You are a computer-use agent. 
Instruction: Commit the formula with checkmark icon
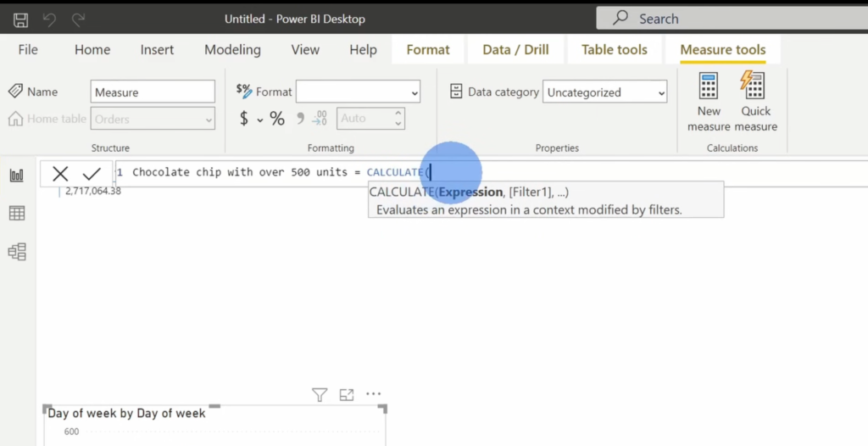pos(92,174)
